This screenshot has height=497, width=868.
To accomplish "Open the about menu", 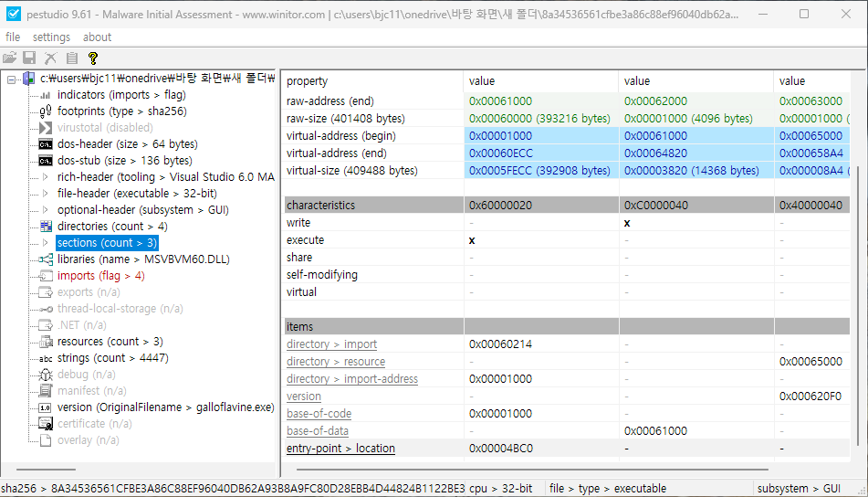I will (x=97, y=37).
